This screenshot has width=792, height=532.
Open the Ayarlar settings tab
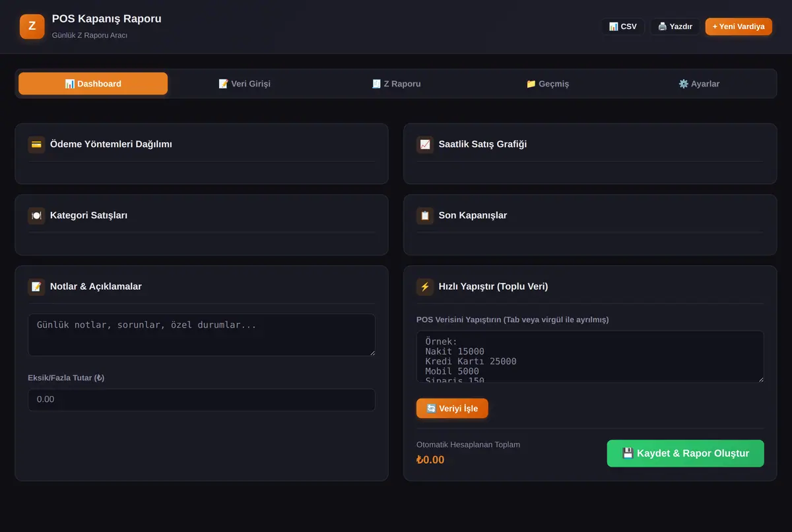699,84
